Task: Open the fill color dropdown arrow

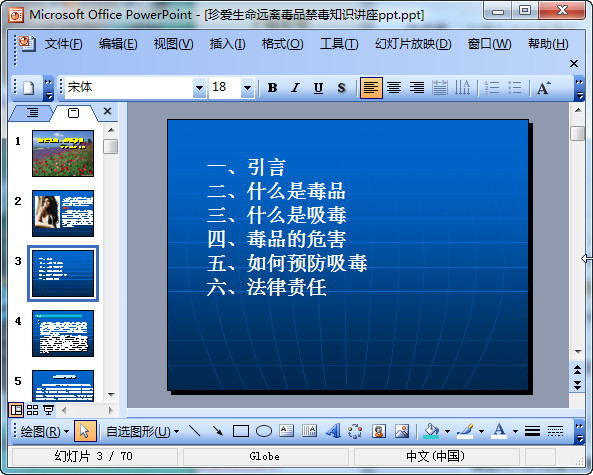Action: point(447,431)
